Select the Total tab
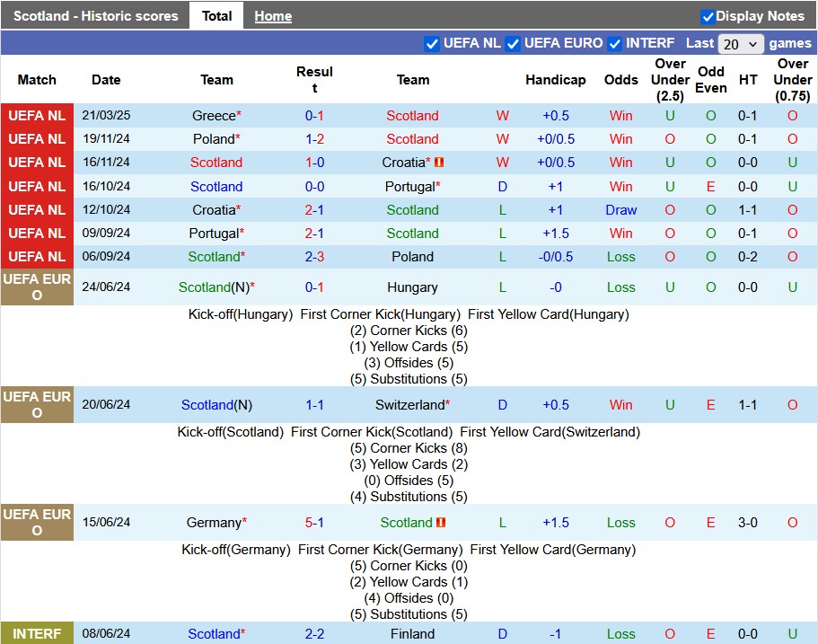818x644 pixels. click(x=216, y=16)
